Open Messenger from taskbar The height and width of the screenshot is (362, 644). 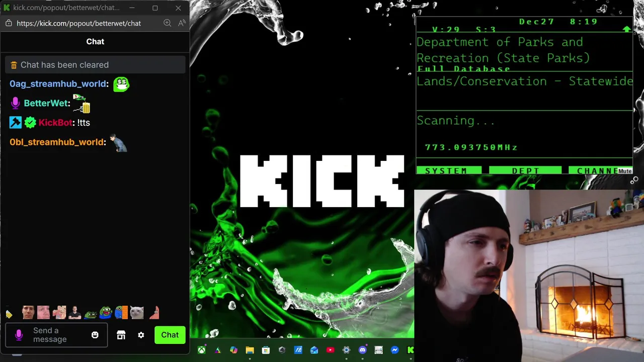(x=394, y=350)
